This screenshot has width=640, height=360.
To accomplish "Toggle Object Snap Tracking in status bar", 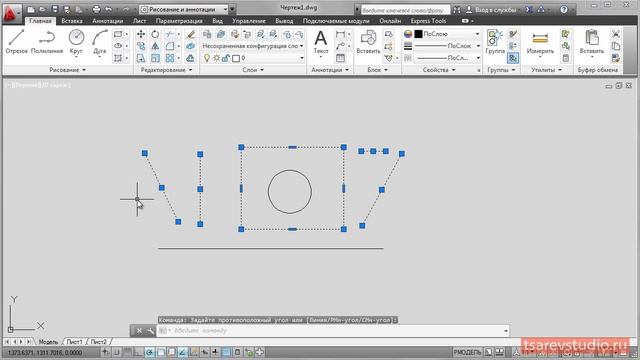I will (183, 352).
